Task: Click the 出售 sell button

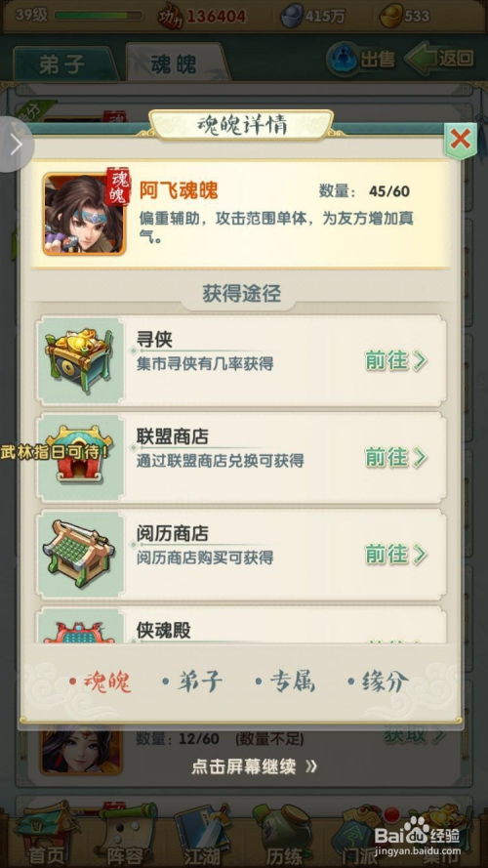Action: 361,59
